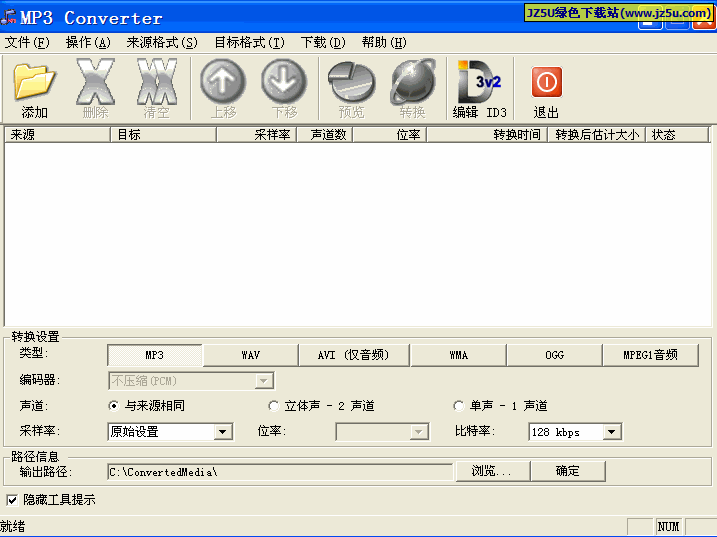This screenshot has height=537, width=717.
Task: Open the 位率 dropdown
Action: [x=382, y=432]
